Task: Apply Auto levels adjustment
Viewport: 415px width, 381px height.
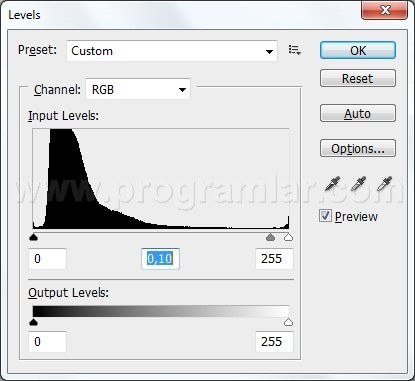Action: (x=358, y=113)
